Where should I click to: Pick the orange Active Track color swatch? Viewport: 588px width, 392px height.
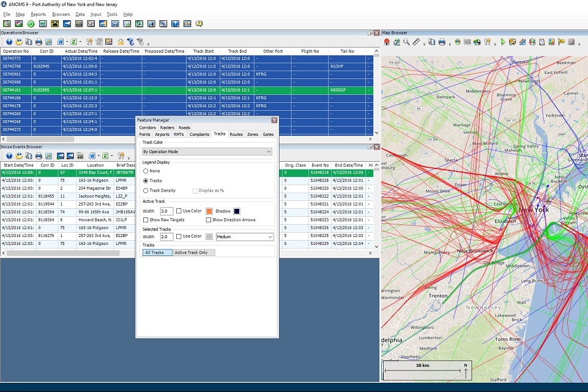point(209,211)
